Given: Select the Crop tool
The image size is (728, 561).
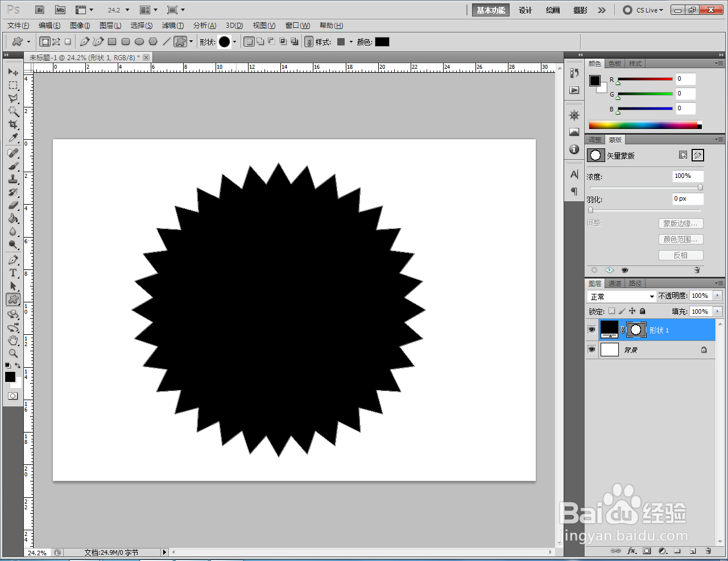Looking at the screenshot, I should (x=13, y=124).
